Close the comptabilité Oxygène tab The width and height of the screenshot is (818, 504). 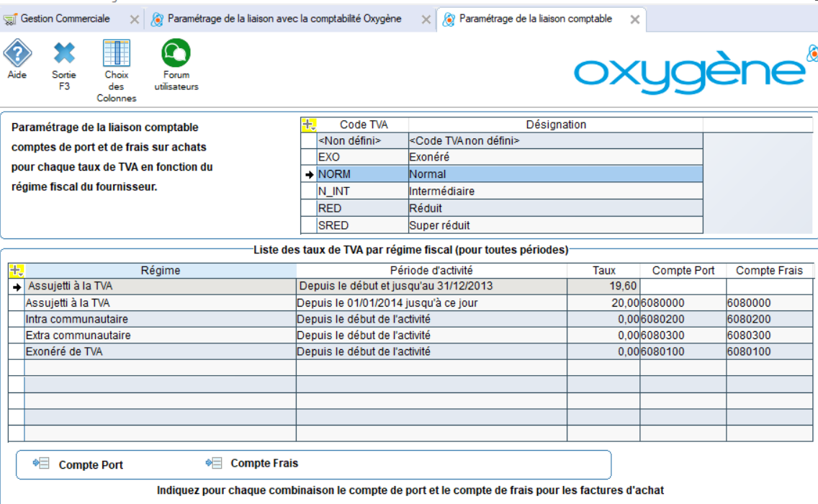tap(426, 19)
